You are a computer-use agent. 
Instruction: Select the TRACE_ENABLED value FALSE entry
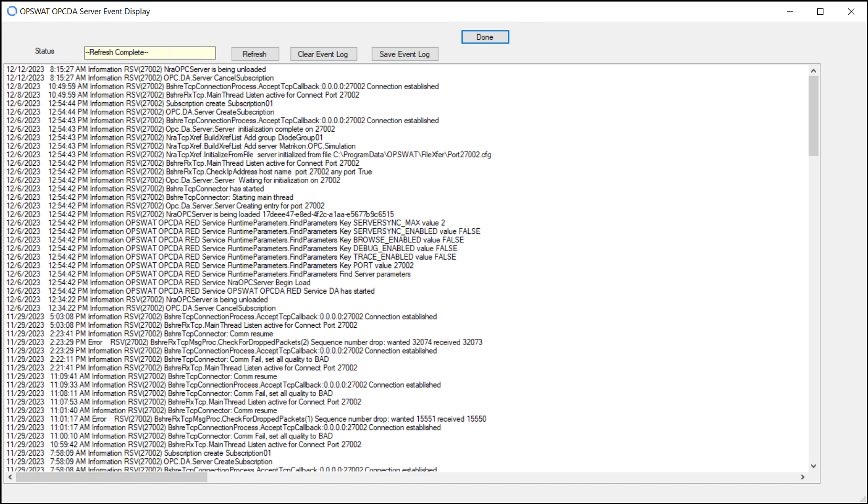[x=231, y=257]
